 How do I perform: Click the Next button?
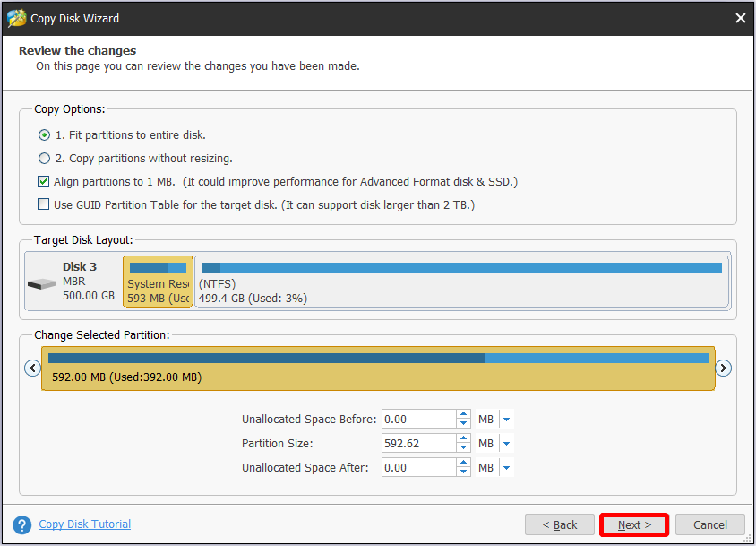(x=634, y=524)
